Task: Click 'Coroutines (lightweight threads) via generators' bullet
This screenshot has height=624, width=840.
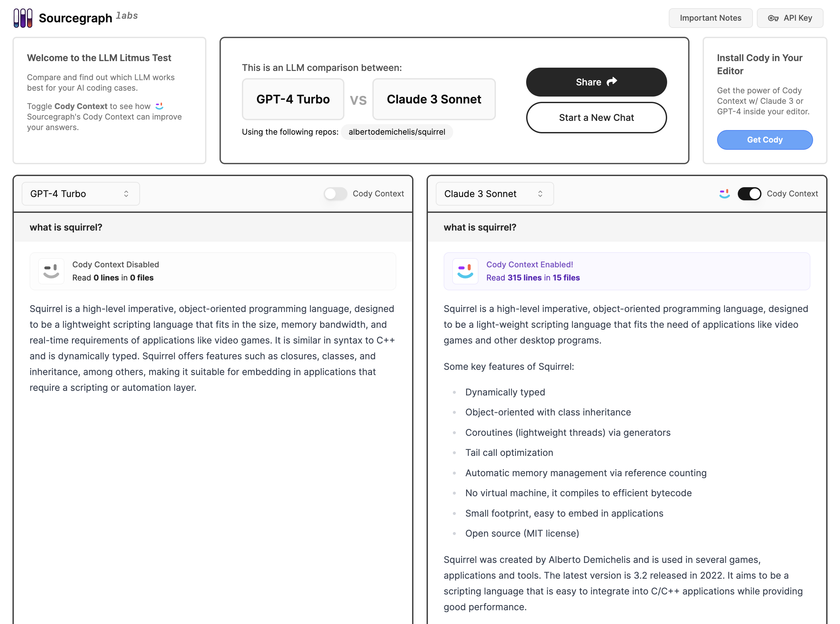Action: coord(568,433)
